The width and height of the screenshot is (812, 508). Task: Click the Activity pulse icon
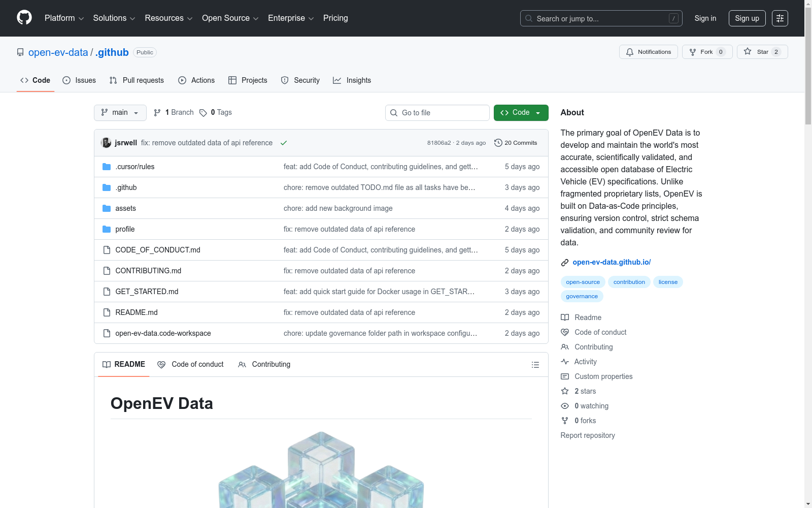pos(565,362)
